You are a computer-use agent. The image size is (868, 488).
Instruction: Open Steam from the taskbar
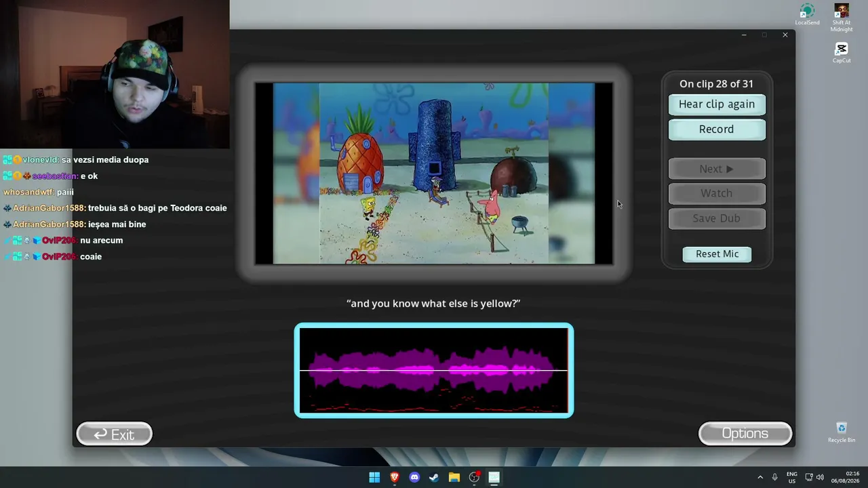[434, 477]
